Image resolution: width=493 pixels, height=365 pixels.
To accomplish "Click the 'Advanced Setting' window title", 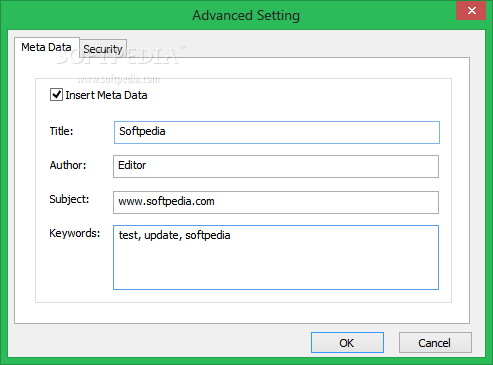I will tap(246, 15).
